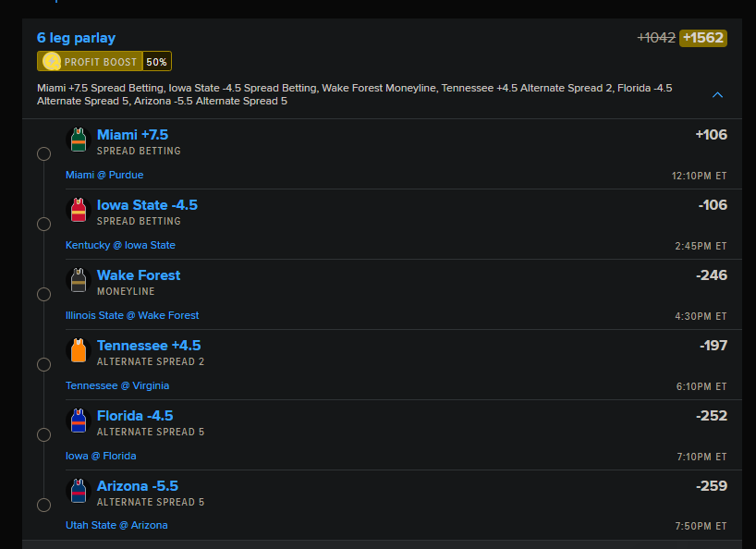756x549 pixels.
Task: Click ALTERNATE SPREAD 5 label under Florida
Action: pos(151,433)
